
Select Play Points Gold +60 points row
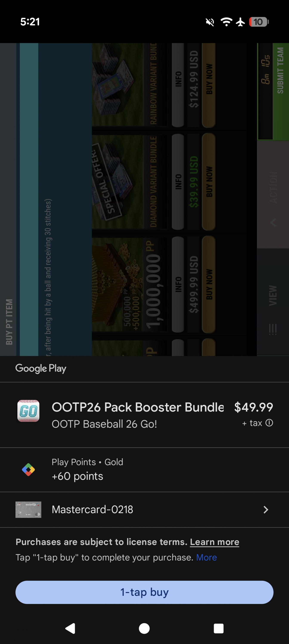coord(144,470)
